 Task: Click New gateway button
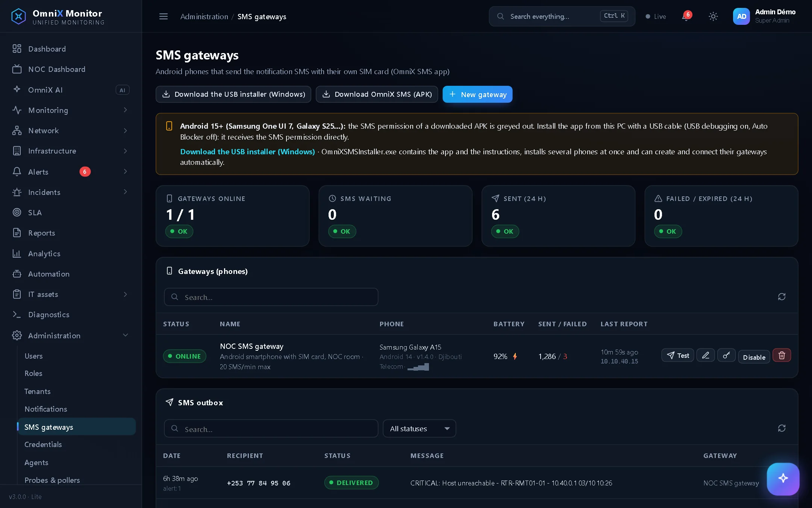[477, 94]
